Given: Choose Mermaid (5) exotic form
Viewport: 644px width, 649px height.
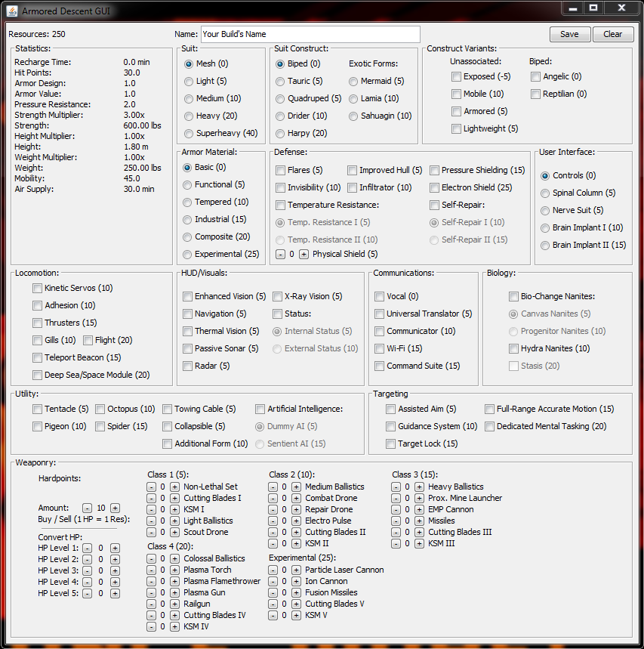Looking at the screenshot, I should coord(377,81).
